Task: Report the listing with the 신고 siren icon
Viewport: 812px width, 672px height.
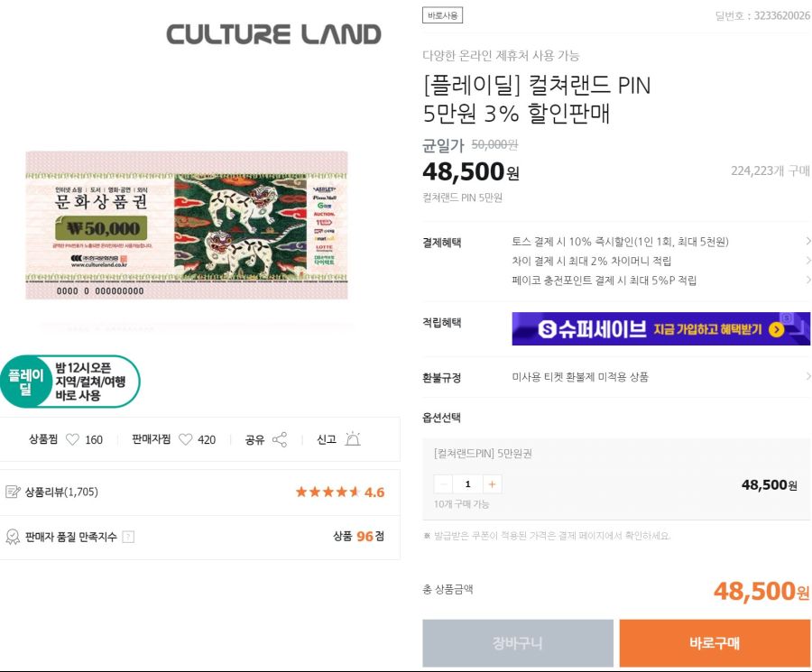Action: point(354,437)
